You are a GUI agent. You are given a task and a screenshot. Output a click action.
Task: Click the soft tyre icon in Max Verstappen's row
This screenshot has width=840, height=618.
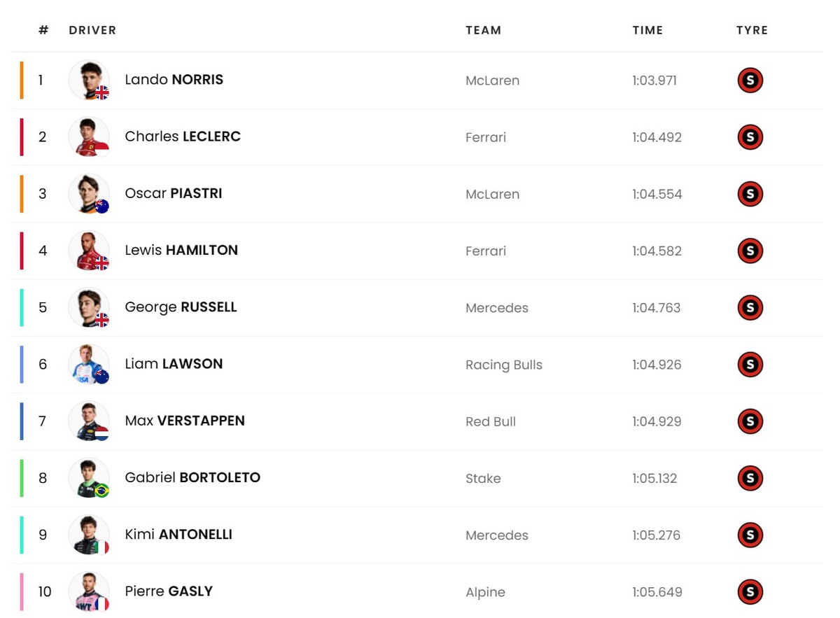point(750,421)
